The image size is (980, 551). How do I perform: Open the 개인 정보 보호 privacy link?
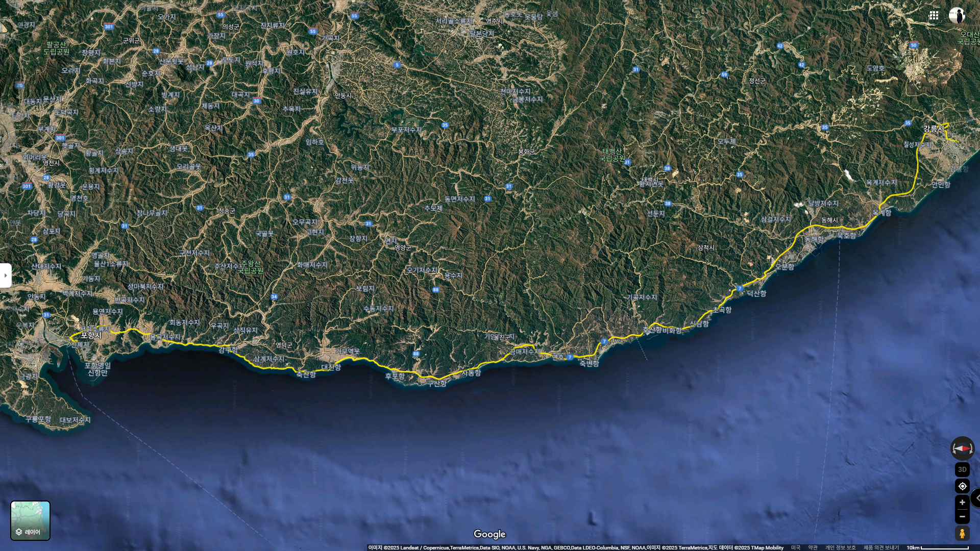point(840,547)
